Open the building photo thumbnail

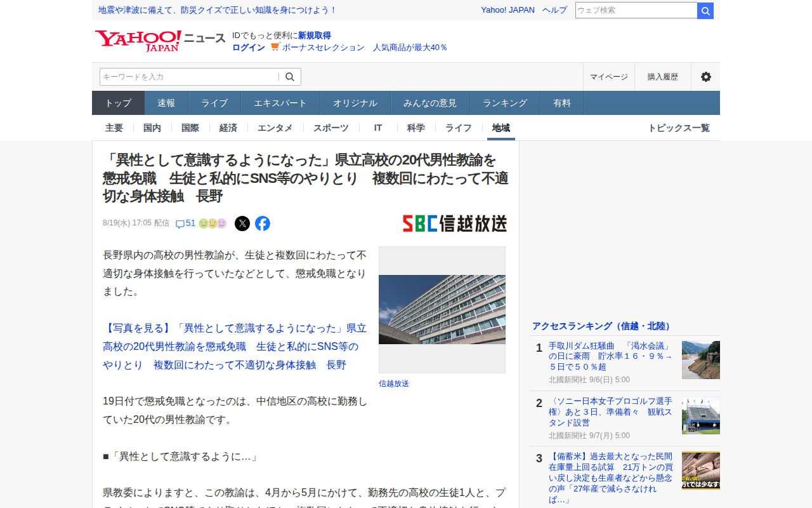442,310
